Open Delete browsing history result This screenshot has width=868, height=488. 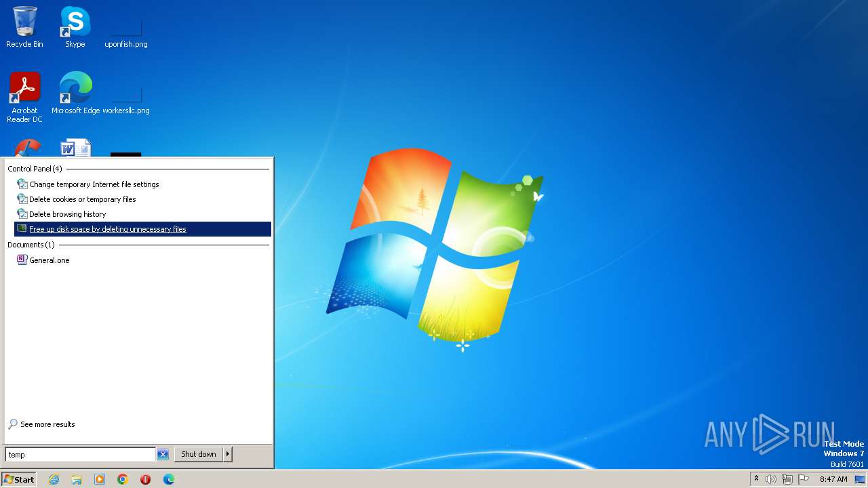(142, 214)
